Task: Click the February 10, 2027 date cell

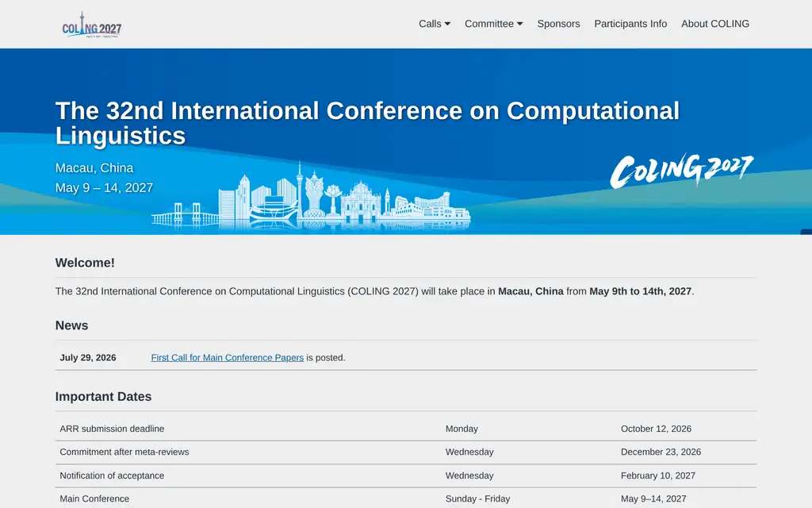Action: tap(657, 475)
